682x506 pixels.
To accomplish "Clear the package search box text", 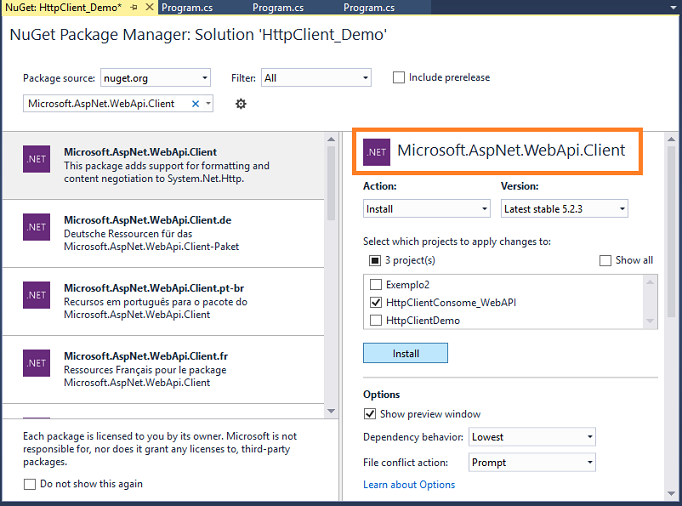I will pos(195,104).
